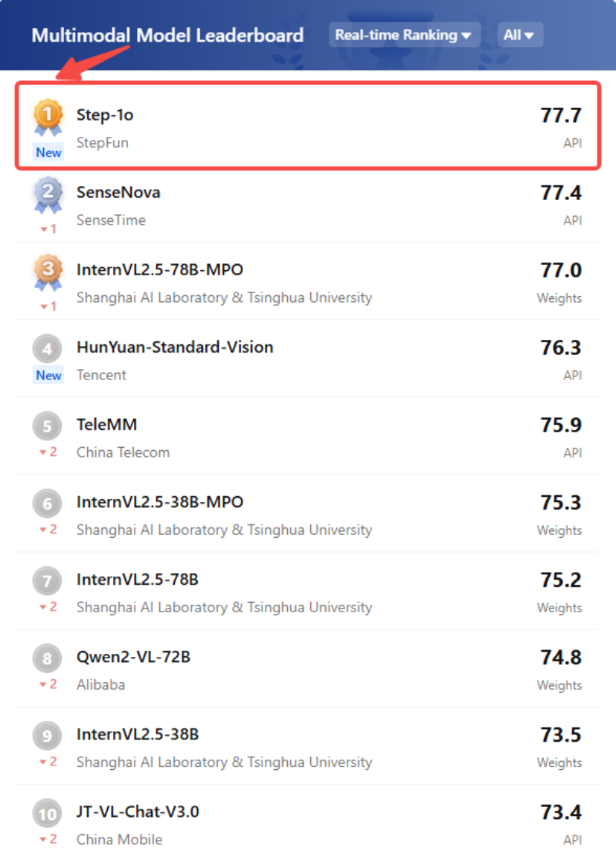
Task: Click the rank 7 badge icon
Action: coord(48,581)
